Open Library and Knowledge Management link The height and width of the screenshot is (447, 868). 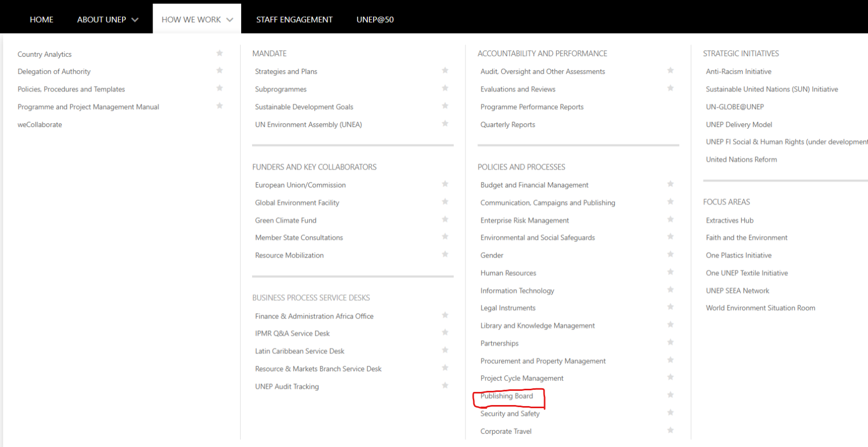pos(537,326)
